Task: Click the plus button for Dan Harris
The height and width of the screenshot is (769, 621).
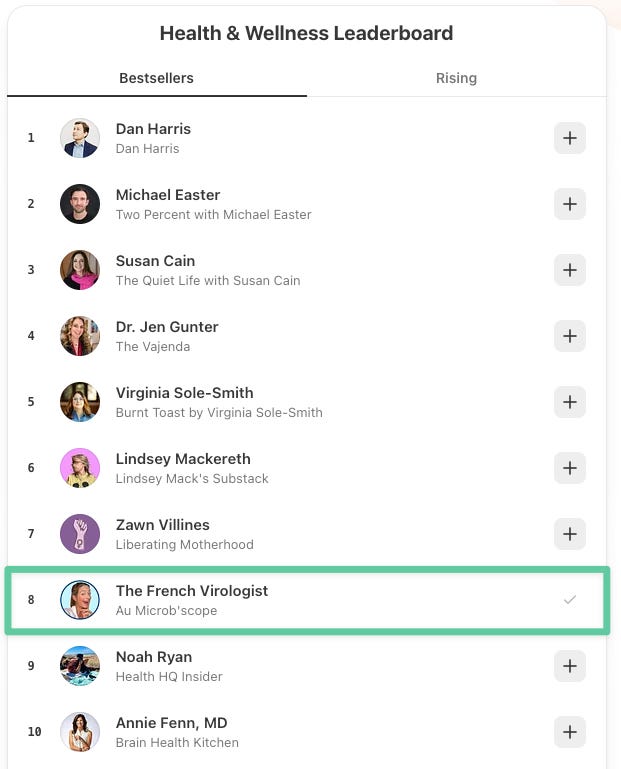Action: [x=569, y=138]
